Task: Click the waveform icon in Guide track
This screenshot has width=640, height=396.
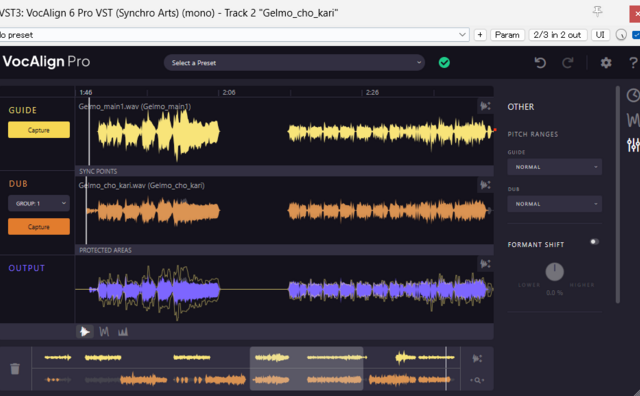Action: 485,106
